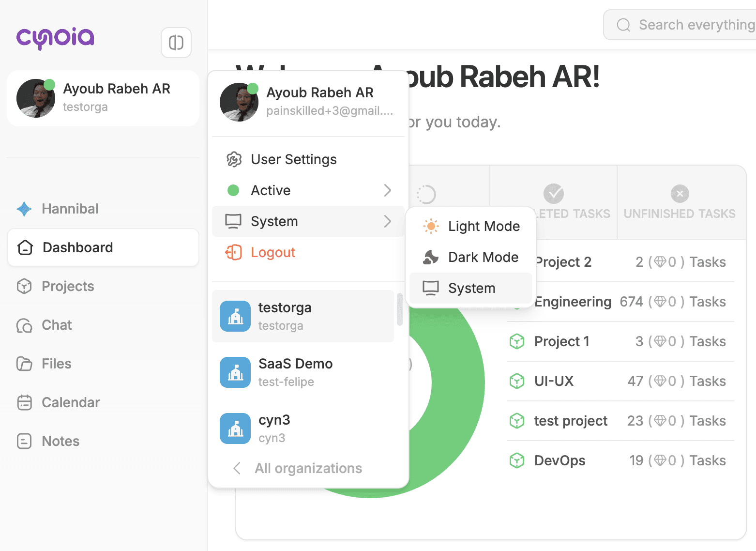Click the cube icon beside test project

pos(517,421)
